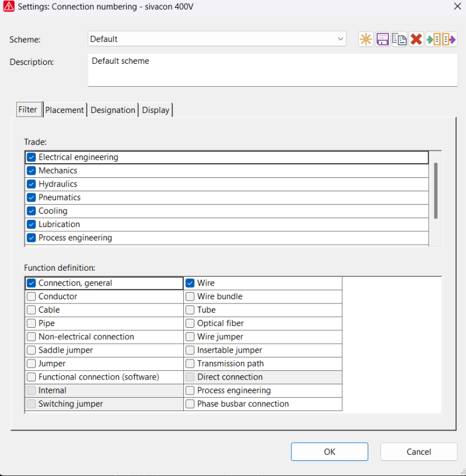Click the EPLAN application icon in the title bar
This screenshot has height=476, width=466.
click(x=8, y=6)
